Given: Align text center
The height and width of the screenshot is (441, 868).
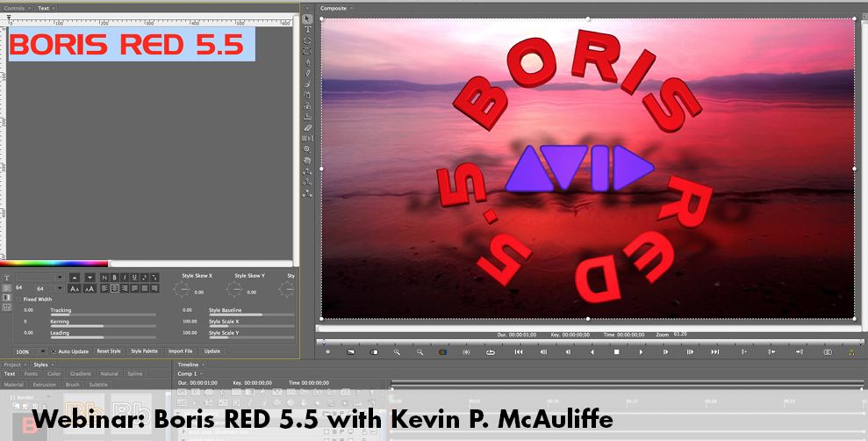Looking at the screenshot, I should 115,289.
